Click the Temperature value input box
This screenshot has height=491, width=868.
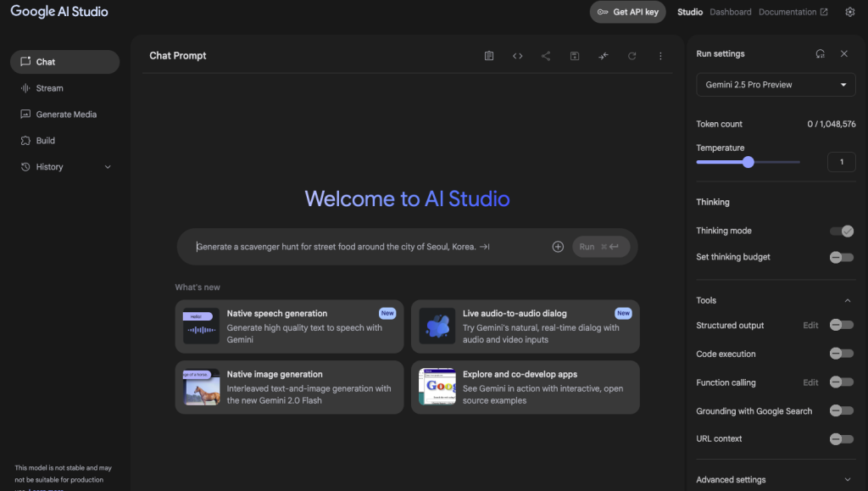pyautogui.click(x=842, y=162)
